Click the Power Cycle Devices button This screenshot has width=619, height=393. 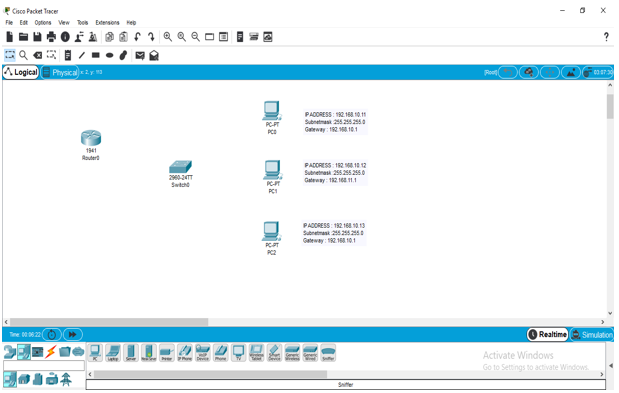pos(52,335)
